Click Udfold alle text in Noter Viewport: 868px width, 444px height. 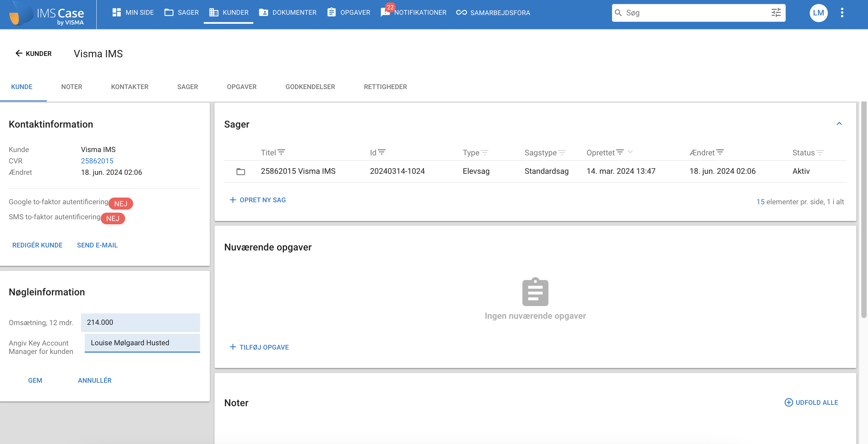point(817,402)
